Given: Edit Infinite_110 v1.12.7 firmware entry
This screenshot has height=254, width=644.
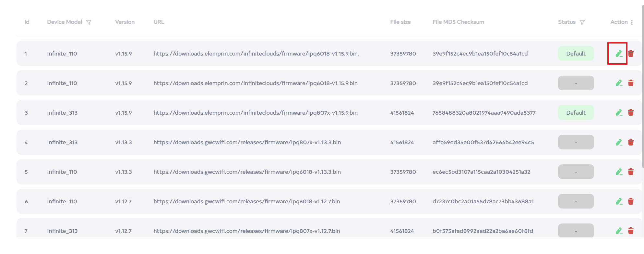Looking at the screenshot, I should pyautogui.click(x=619, y=201).
